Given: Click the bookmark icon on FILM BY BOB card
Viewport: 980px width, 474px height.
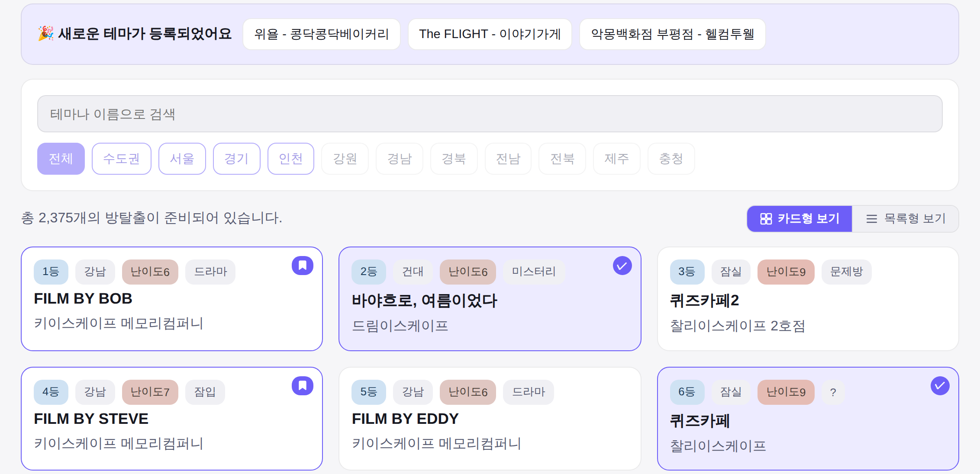Looking at the screenshot, I should tap(303, 266).
